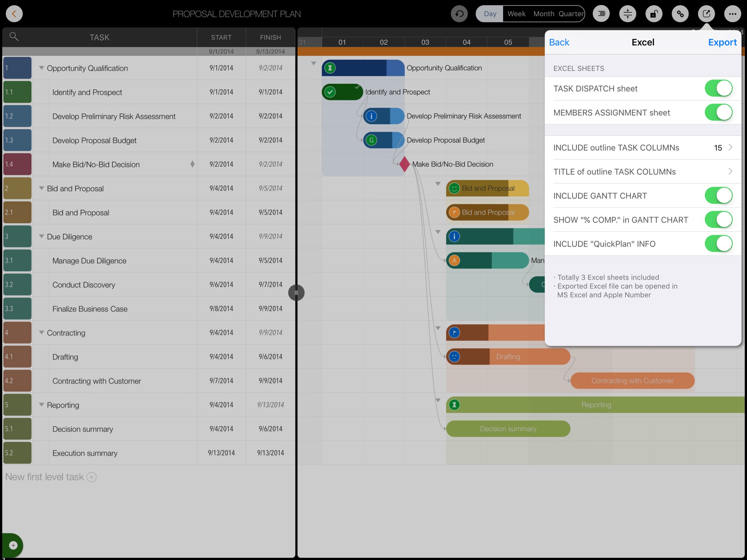This screenshot has width=747, height=560.
Task: Collapse the Due Diligence task group
Action: 42,236
